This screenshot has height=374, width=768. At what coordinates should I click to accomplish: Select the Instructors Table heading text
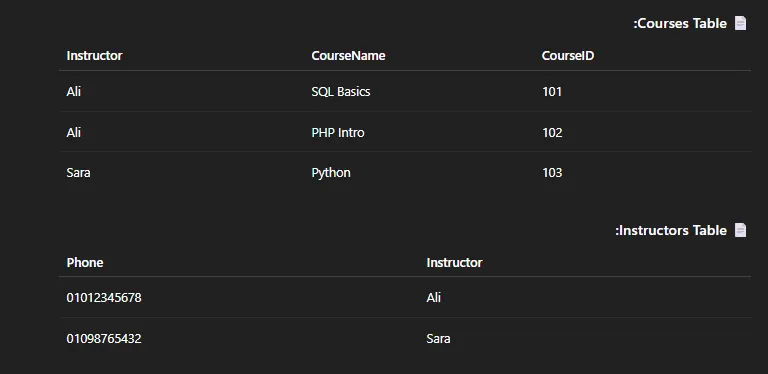[671, 230]
